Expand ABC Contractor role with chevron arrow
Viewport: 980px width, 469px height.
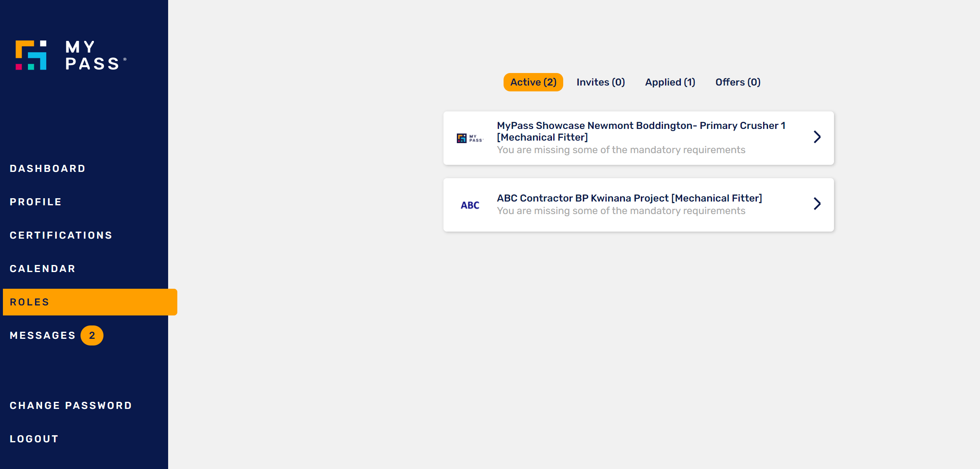[817, 204]
